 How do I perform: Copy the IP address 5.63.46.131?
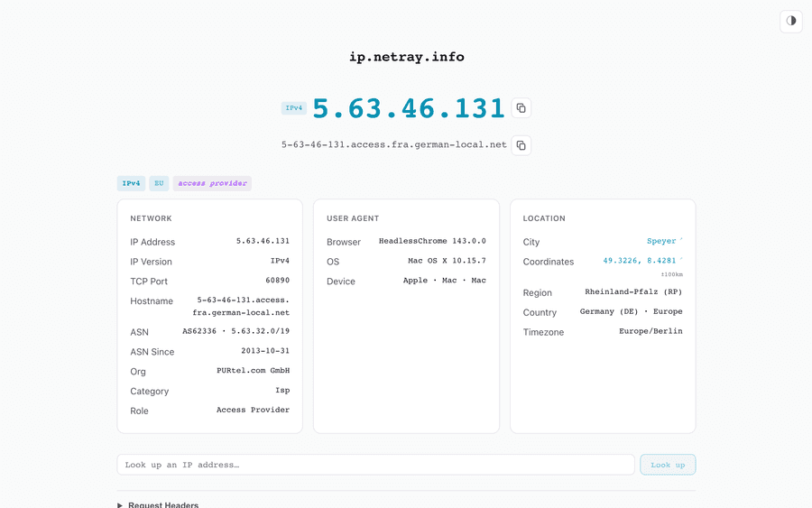(x=521, y=108)
